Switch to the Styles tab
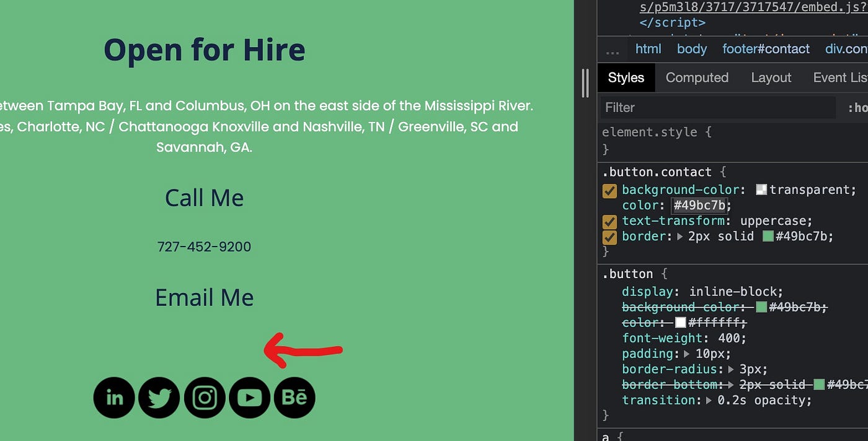Screen dimensions: 868x441 click(x=626, y=77)
